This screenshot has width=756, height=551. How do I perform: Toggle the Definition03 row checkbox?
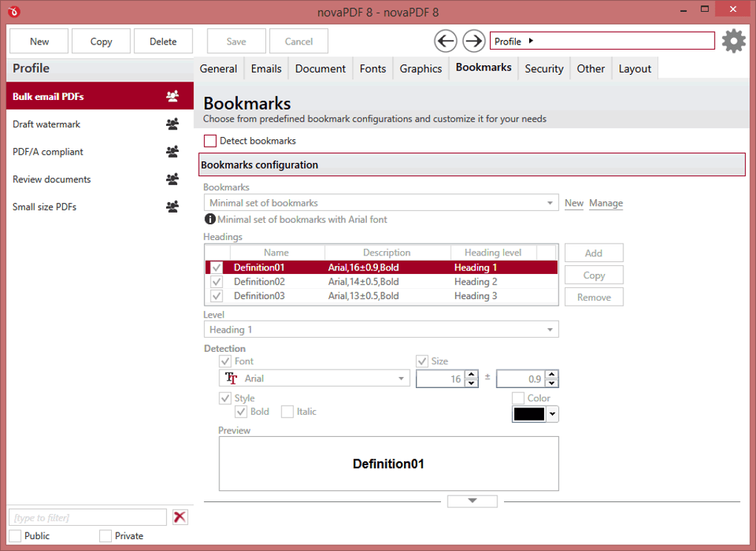[217, 295]
